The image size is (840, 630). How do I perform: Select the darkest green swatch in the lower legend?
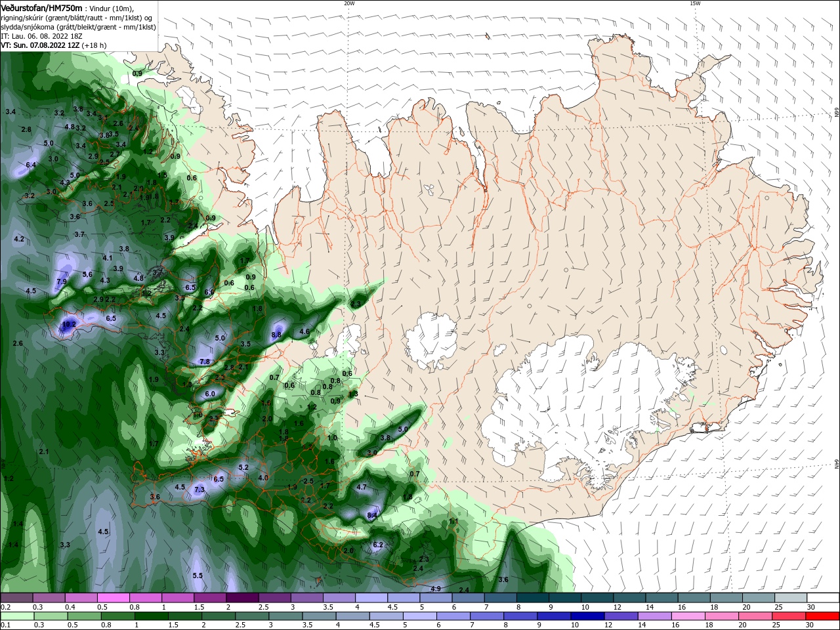click(x=150, y=616)
